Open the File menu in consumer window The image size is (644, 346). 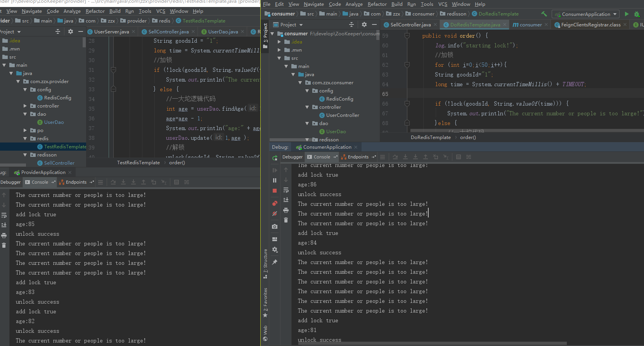tap(267, 4)
